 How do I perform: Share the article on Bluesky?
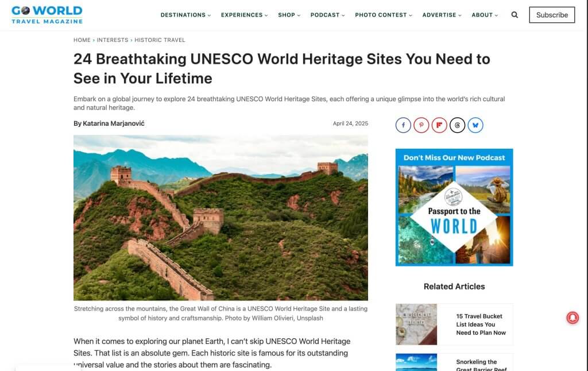(x=475, y=125)
